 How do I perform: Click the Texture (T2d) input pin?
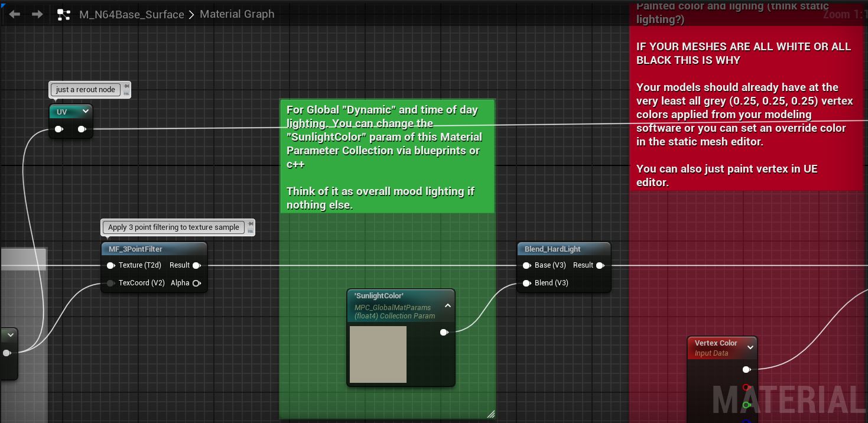click(x=110, y=265)
